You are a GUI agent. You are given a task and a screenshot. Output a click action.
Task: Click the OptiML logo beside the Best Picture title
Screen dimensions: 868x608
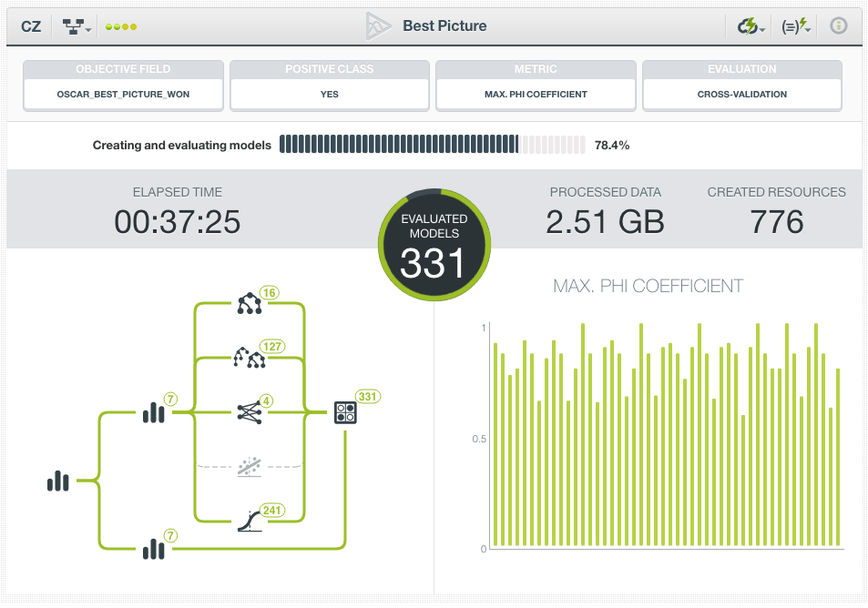(x=378, y=26)
